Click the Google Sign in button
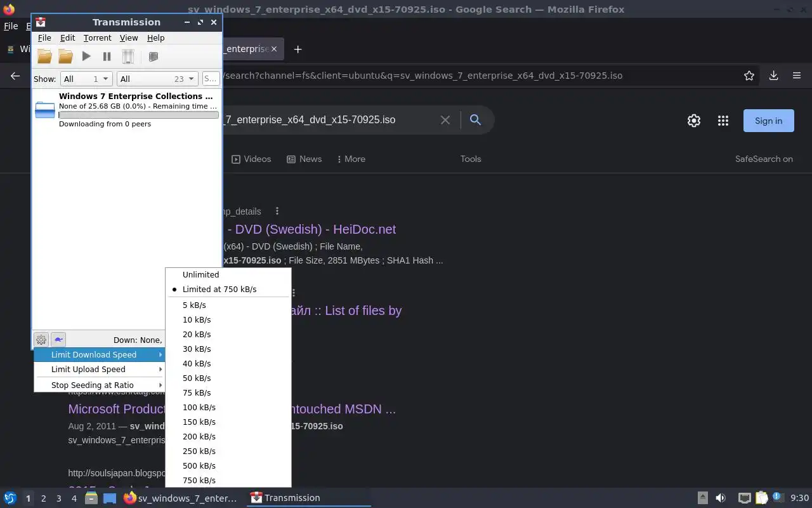Image resolution: width=812 pixels, height=508 pixels. tap(769, 121)
